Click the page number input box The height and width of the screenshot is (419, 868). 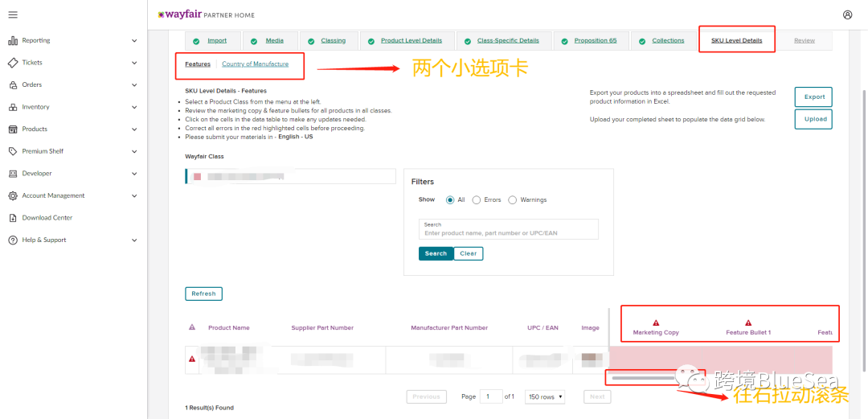tap(491, 396)
